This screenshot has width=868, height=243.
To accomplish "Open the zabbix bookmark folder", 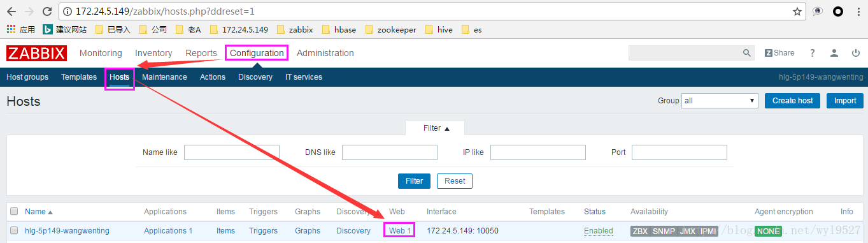I will point(295,29).
